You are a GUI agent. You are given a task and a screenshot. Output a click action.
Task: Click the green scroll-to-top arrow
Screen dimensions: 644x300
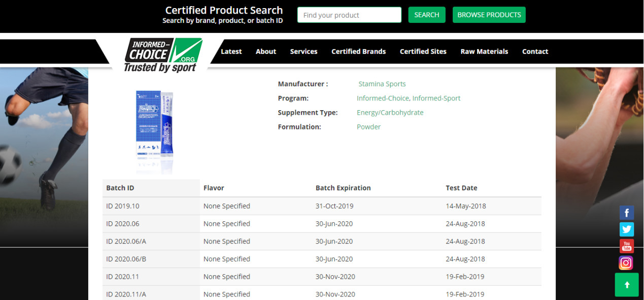point(627,285)
